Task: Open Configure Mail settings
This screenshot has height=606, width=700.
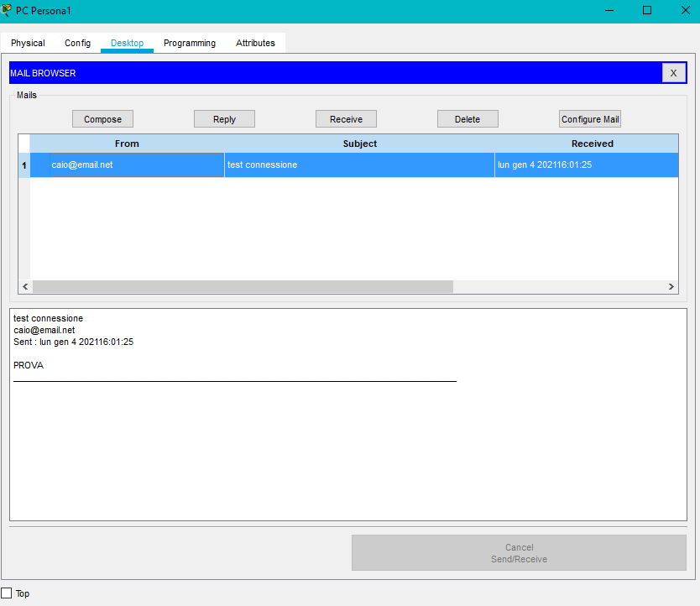Action: coord(590,119)
